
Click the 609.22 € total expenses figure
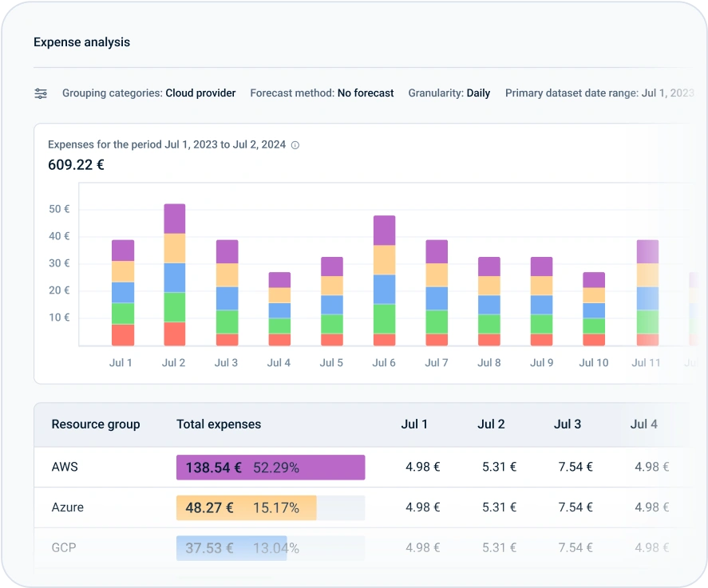(x=76, y=164)
